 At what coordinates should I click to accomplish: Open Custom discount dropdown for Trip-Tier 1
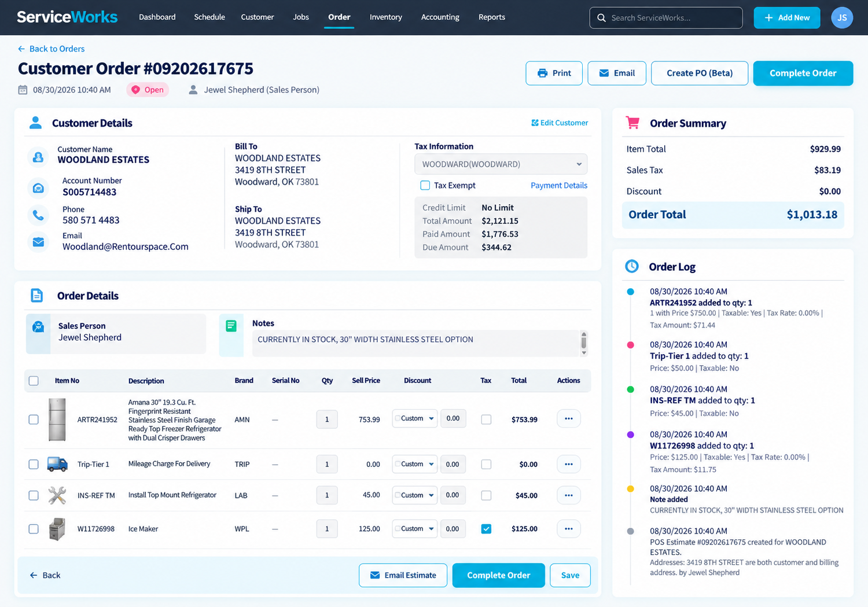[x=414, y=464]
